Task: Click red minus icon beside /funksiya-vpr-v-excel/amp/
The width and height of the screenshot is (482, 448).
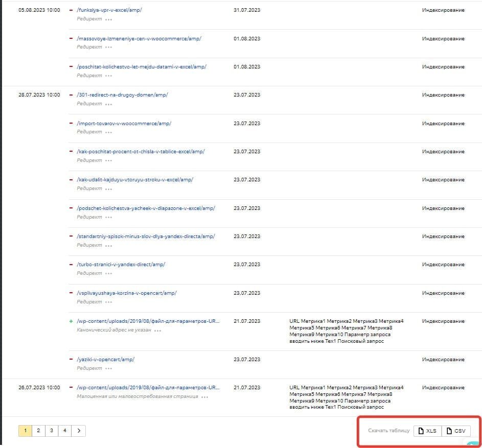Action: click(71, 10)
